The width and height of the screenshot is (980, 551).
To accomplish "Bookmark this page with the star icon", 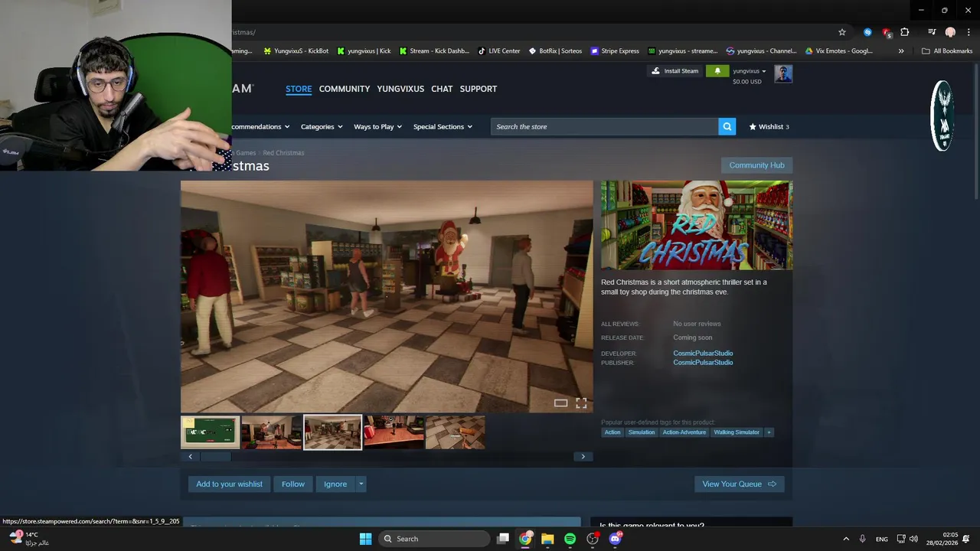I will point(842,32).
